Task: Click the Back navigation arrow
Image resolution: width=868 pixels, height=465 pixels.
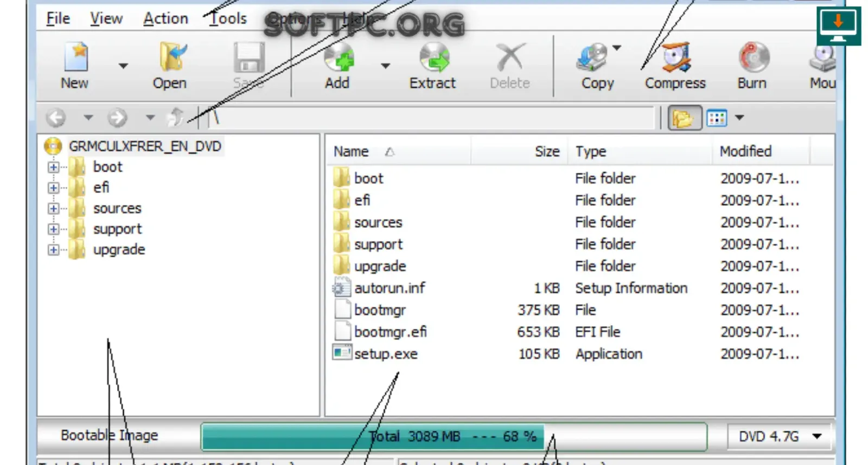Action: click(56, 118)
